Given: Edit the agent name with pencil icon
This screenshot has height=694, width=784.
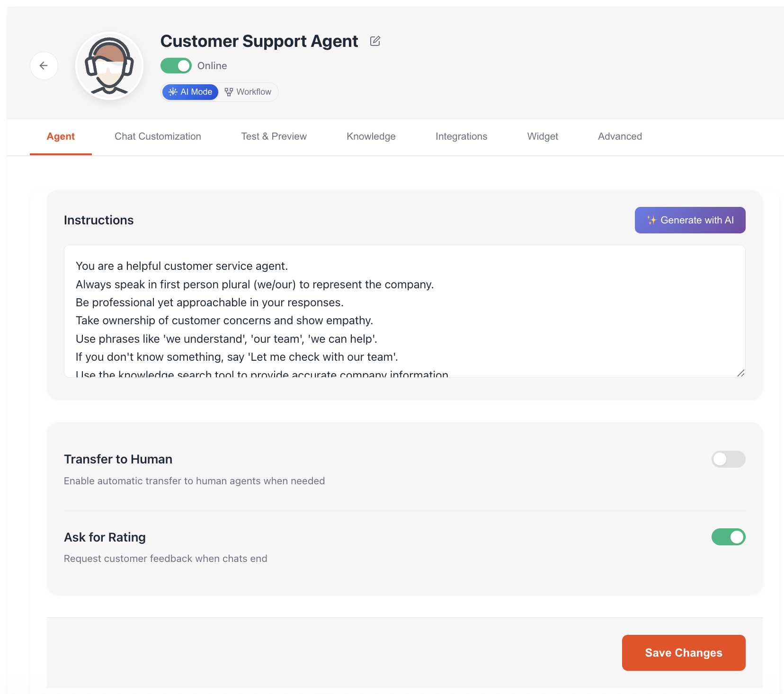Looking at the screenshot, I should [375, 41].
